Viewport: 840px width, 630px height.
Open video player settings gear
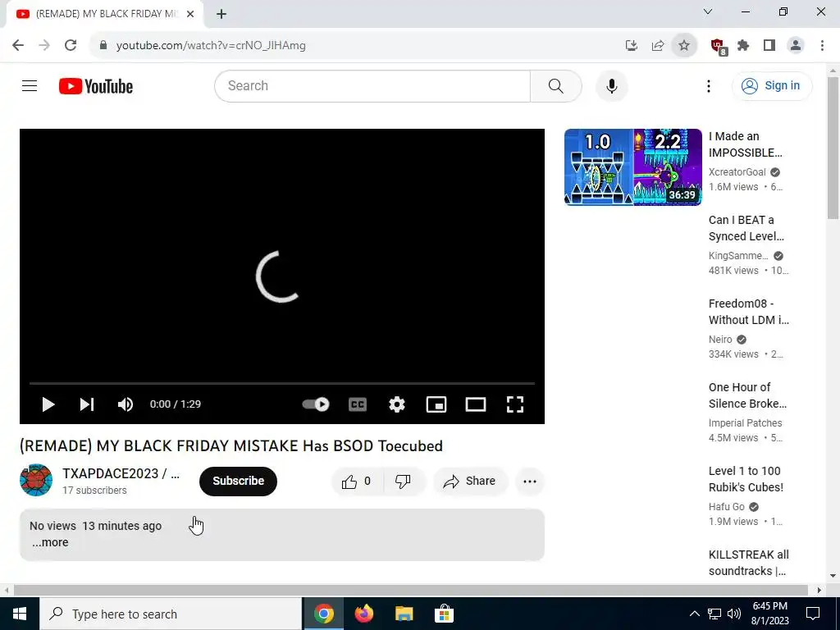pyautogui.click(x=396, y=404)
